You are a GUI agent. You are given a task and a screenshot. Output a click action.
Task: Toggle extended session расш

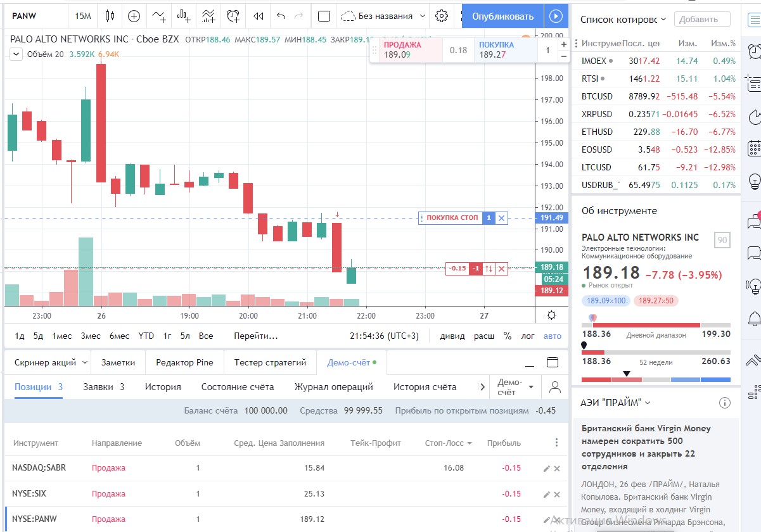click(484, 336)
